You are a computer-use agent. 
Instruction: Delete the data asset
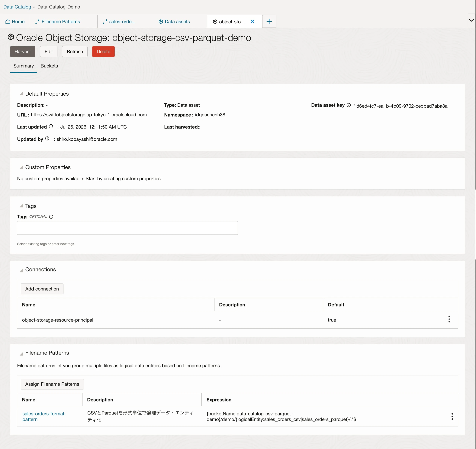(103, 51)
